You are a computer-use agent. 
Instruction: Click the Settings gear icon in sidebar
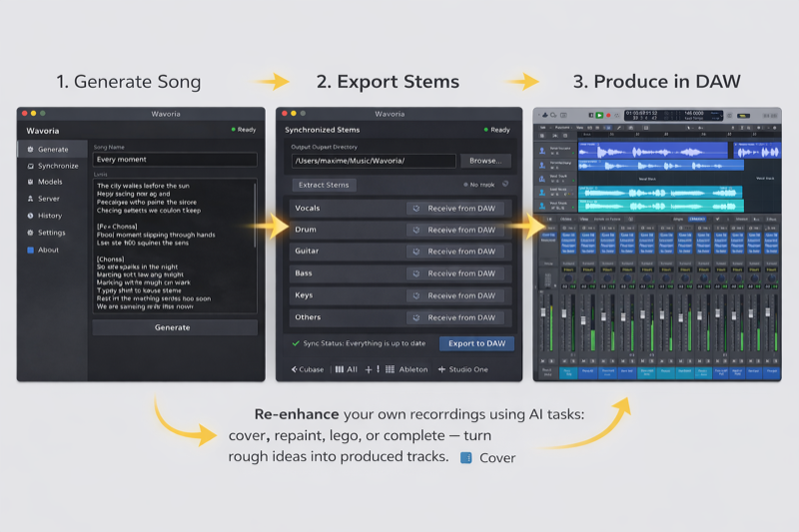[30, 233]
